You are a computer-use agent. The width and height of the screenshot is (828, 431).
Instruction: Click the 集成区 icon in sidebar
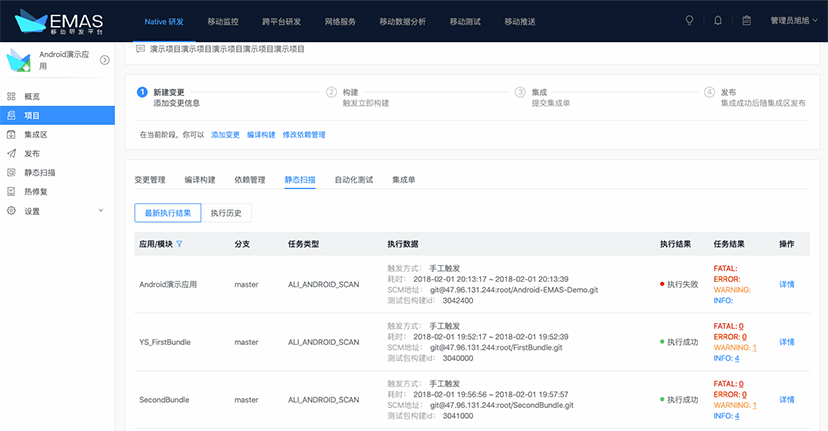click(12, 135)
